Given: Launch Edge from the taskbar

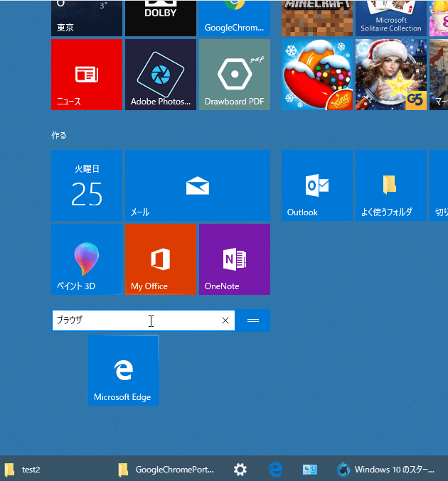Looking at the screenshot, I should [x=275, y=470].
